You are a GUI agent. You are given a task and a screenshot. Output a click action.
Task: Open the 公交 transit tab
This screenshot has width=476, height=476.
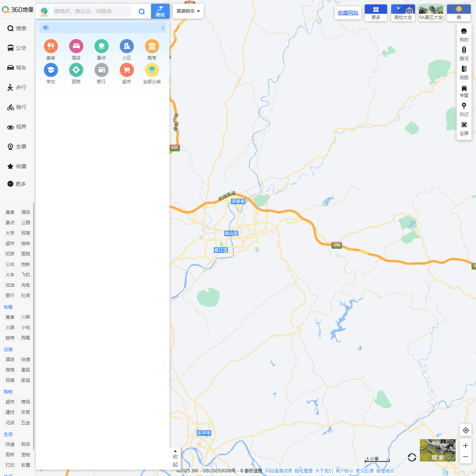click(17, 48)
